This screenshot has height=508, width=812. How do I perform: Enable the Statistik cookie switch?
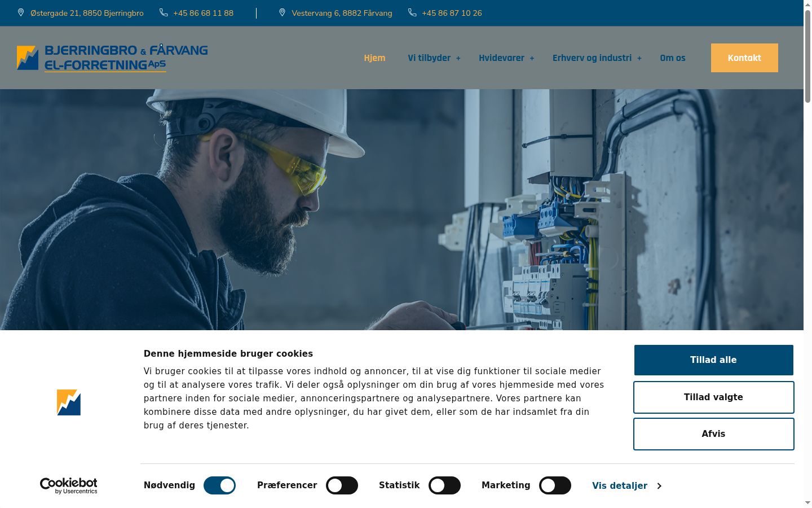click(444, 485)
